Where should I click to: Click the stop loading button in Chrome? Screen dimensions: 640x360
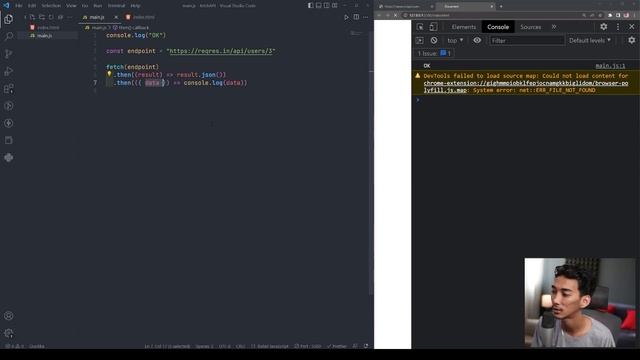click(x=396, y=15)
